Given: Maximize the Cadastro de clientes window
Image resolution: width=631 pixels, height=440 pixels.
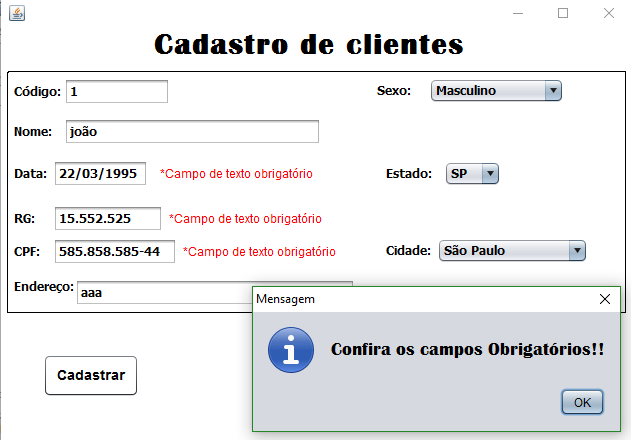Looking at the screenshot, I should tap(563, 13).
